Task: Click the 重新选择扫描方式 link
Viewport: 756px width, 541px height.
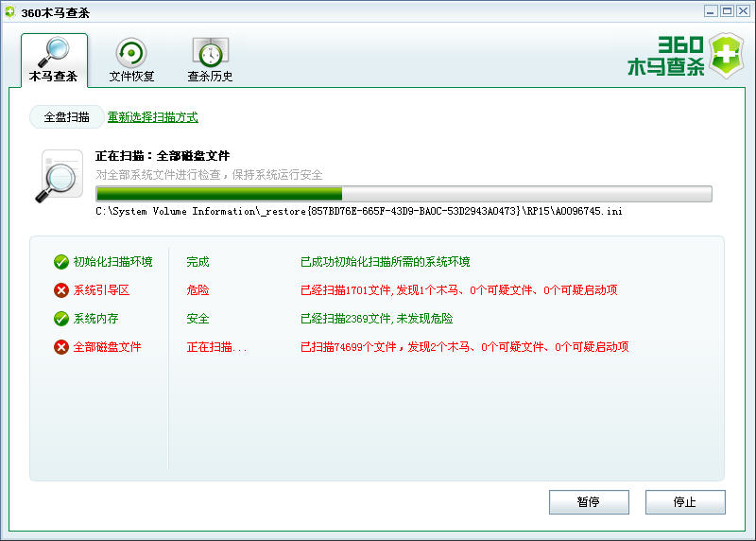Action: (x=153, y=117)
